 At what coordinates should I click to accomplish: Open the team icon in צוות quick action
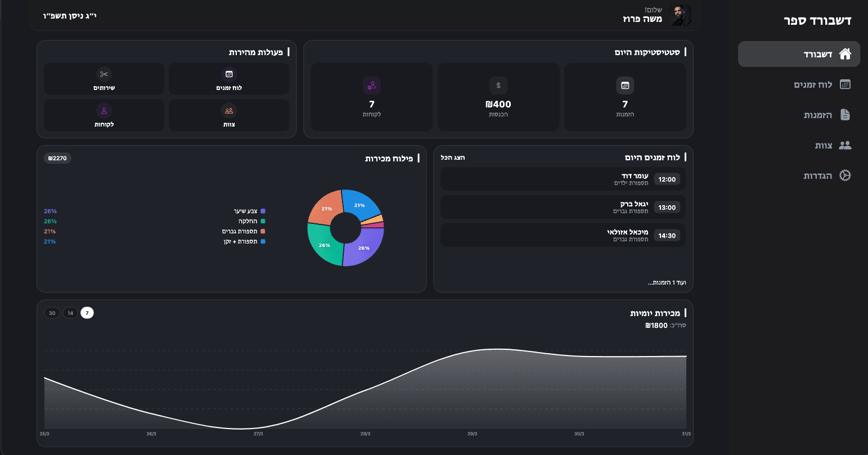coord(229,111)
